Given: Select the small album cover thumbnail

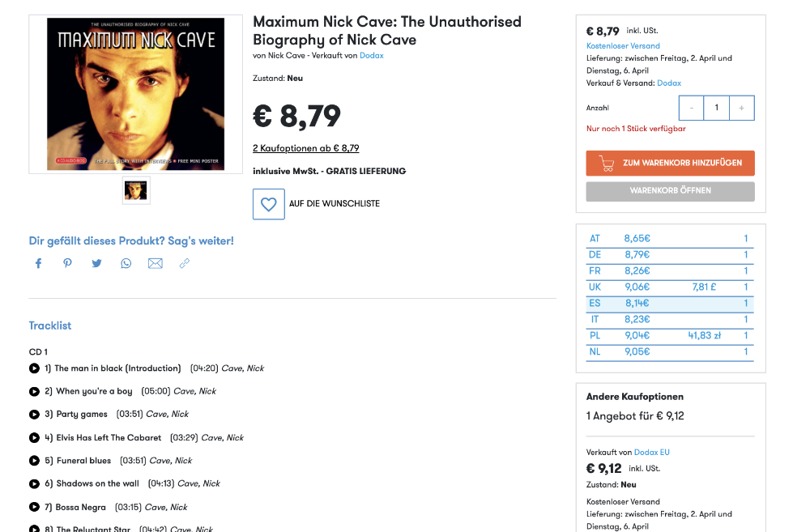Looking at the screenshot, I should pyautogui.click(x=136, y=190).
